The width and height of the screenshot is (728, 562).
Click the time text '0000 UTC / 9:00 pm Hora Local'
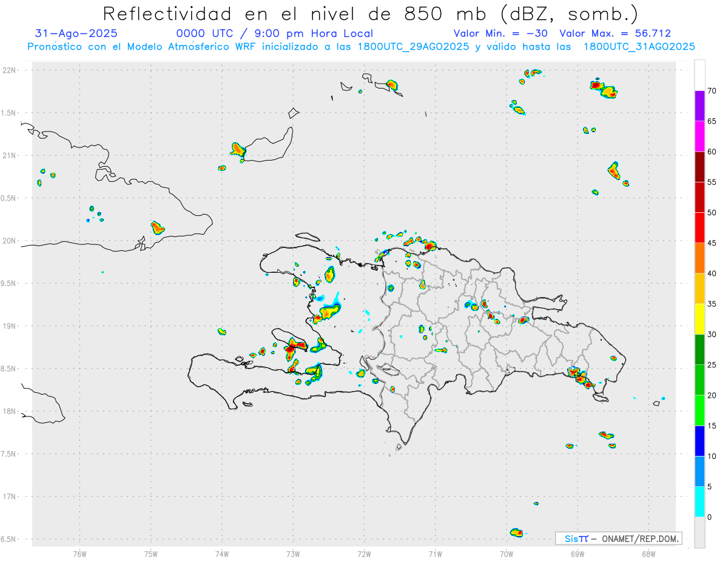(x=275, y=33)
